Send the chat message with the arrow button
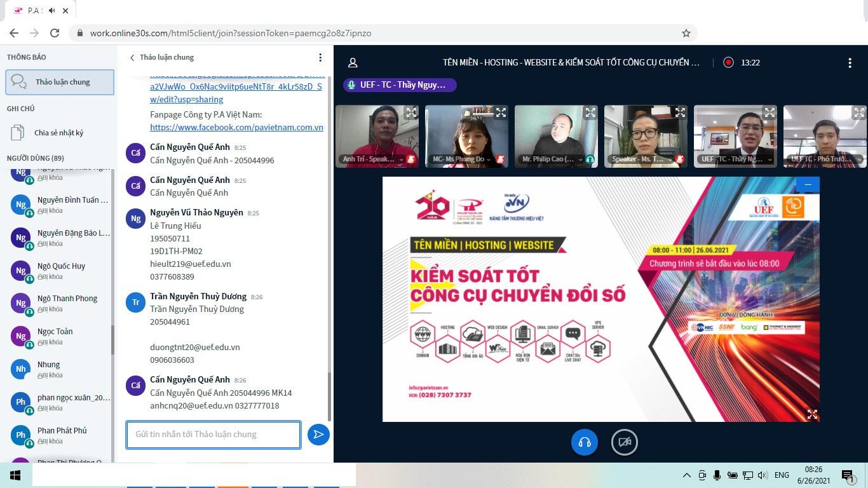868x488 pixels. click(x=318, y=435)
